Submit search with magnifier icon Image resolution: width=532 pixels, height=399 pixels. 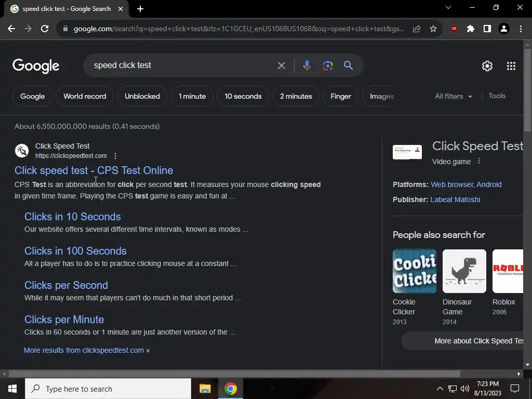[x=348, y=65]
